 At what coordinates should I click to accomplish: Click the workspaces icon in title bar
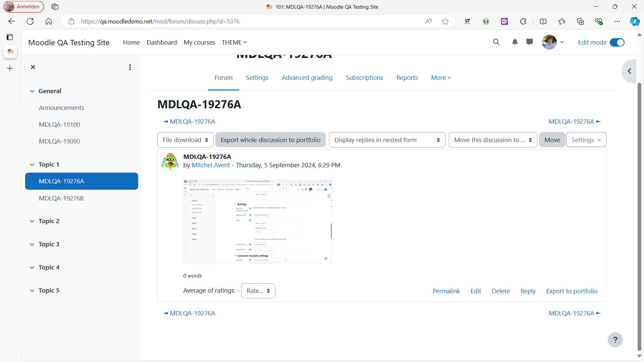pyautogui.click(x=55, y=7)
